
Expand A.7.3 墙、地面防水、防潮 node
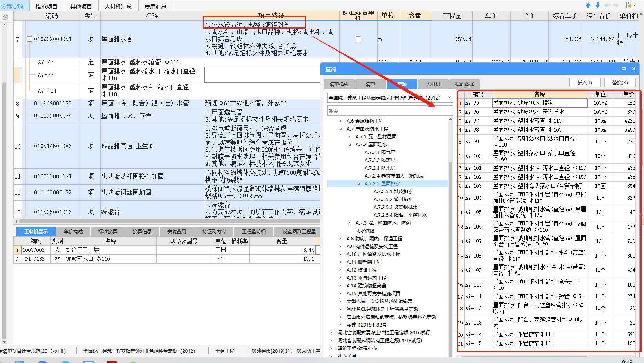pos(349,223)
